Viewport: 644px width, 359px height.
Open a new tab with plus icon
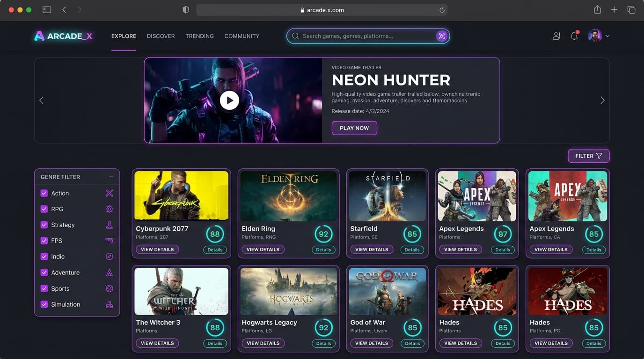coord(614,10)
